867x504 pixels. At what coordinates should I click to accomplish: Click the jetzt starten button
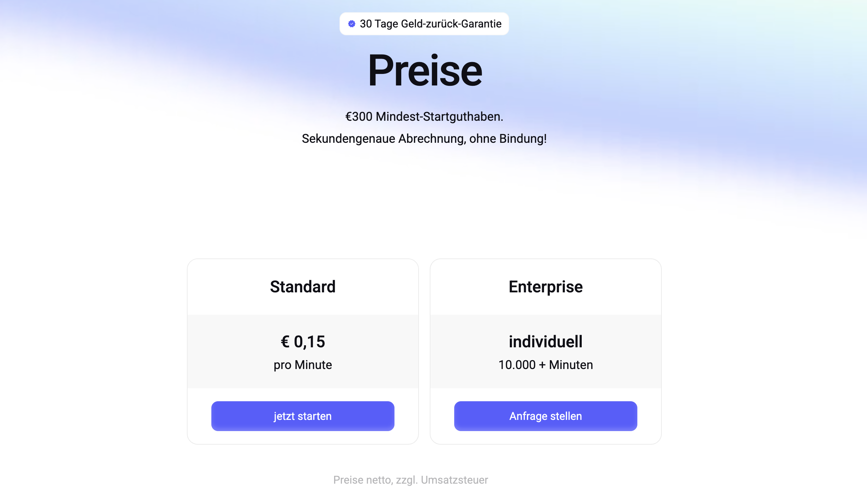pyautogui.click(x=303, y=416)
